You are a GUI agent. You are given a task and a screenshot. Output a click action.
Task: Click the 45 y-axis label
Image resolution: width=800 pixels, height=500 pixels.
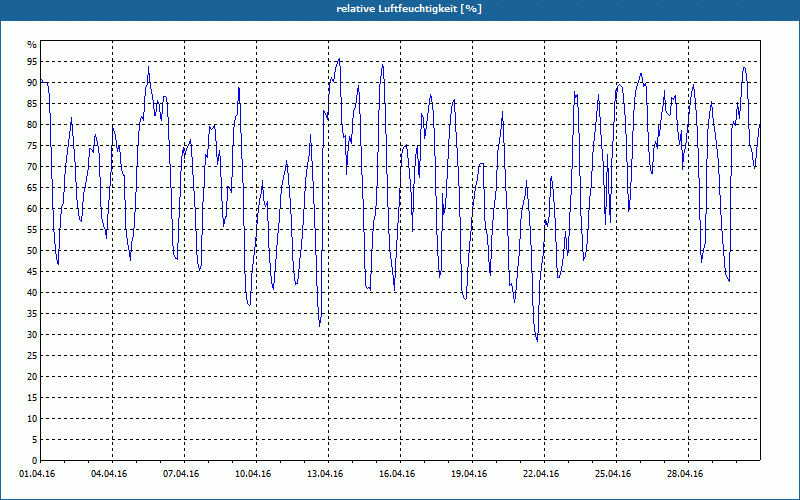(32, 271)
